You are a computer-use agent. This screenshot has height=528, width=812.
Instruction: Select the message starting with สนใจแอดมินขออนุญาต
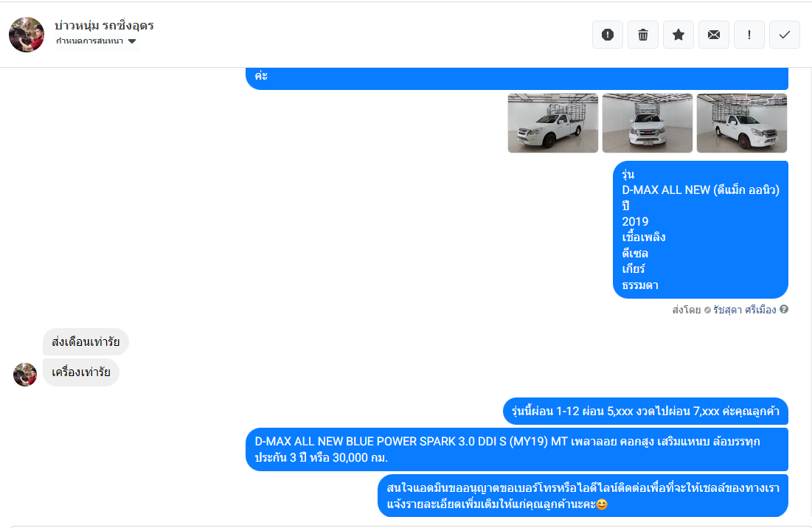point(583,496)
